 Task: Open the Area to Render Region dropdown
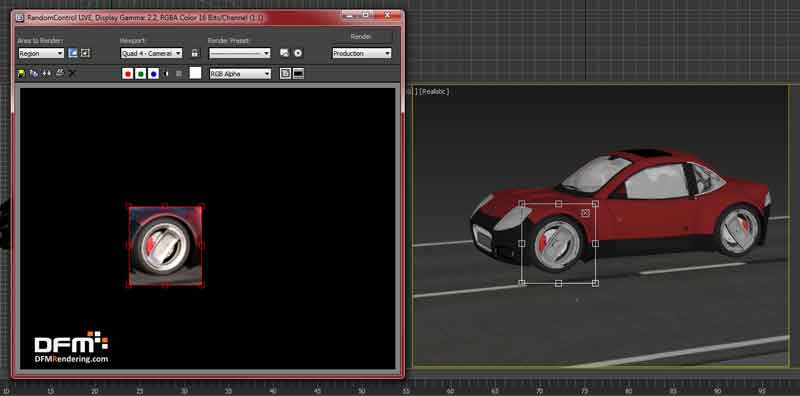[x=41, y=53]
